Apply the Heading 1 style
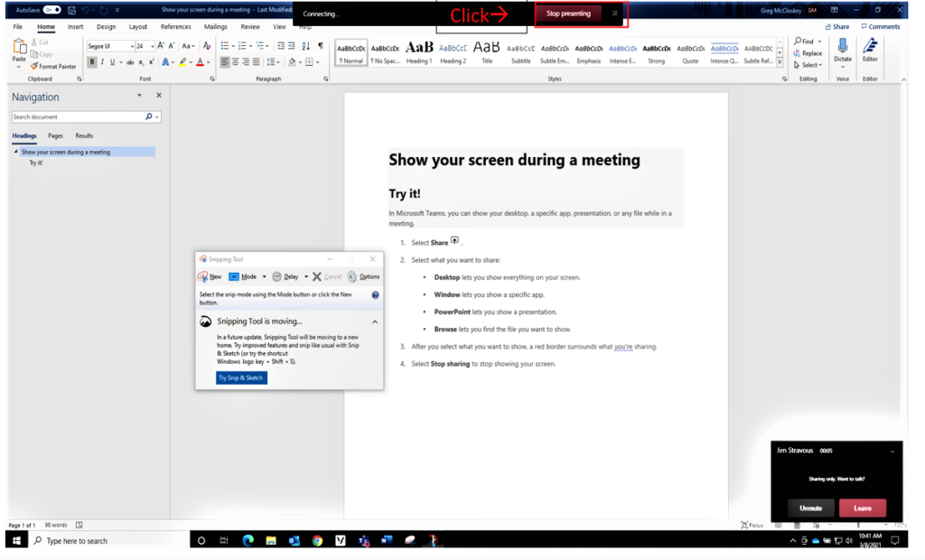Screen dimensions: 925x560 point(419,52)
